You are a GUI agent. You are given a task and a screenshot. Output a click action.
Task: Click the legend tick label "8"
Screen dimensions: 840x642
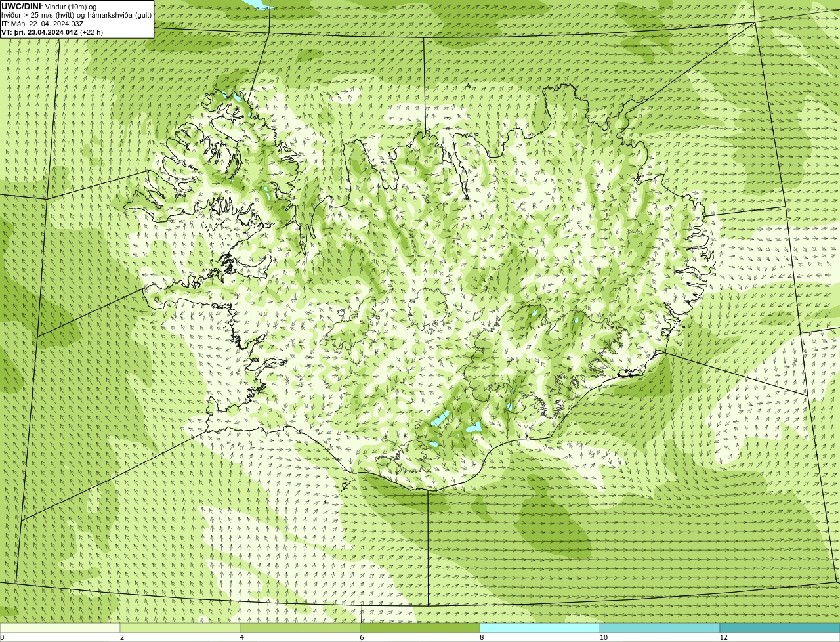[x=482, y=637]
